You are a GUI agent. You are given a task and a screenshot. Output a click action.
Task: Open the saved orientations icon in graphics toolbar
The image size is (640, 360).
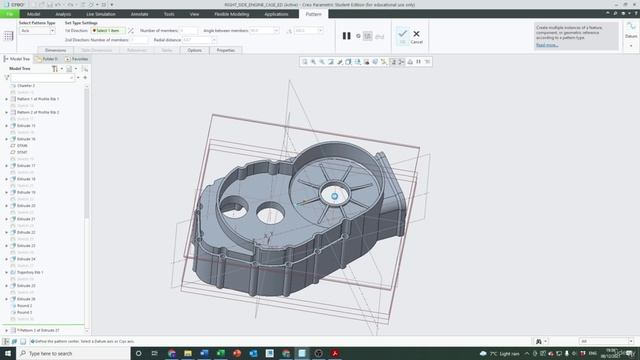coord(358,62)
